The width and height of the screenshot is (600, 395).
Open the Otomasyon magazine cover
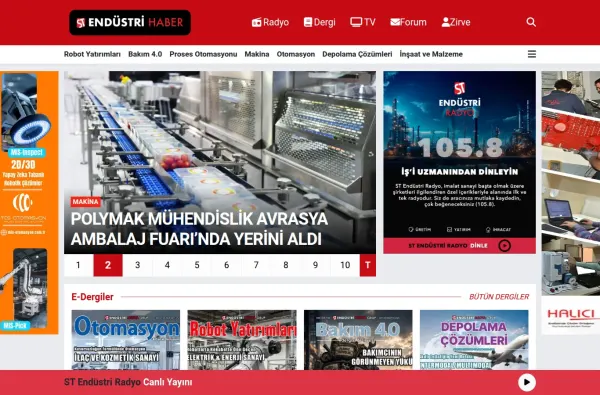point(126,340)
